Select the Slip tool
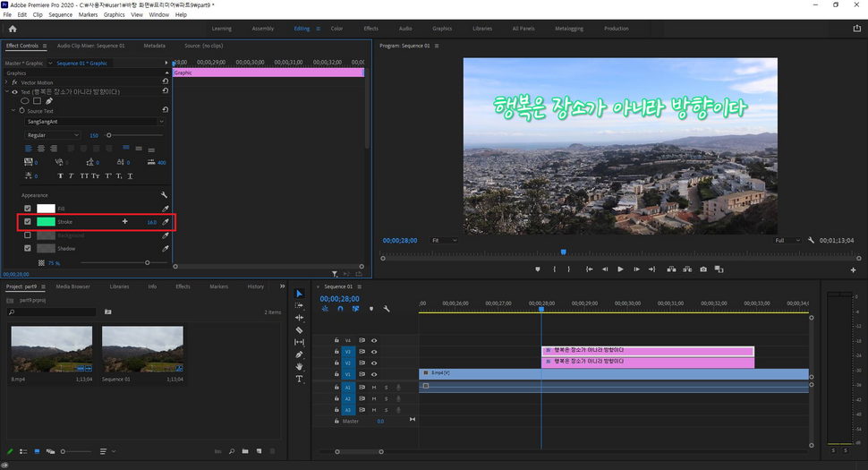 (300, 342)
